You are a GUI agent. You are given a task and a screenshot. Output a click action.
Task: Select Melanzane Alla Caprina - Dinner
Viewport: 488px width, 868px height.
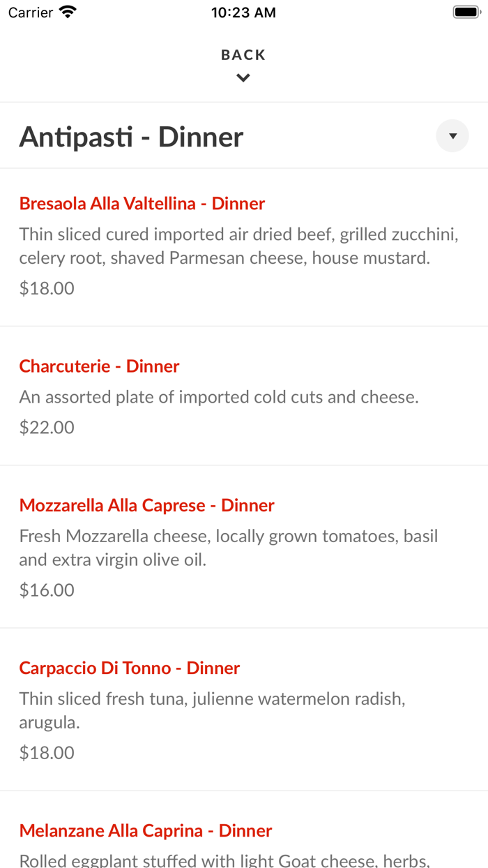coord(146,831)
